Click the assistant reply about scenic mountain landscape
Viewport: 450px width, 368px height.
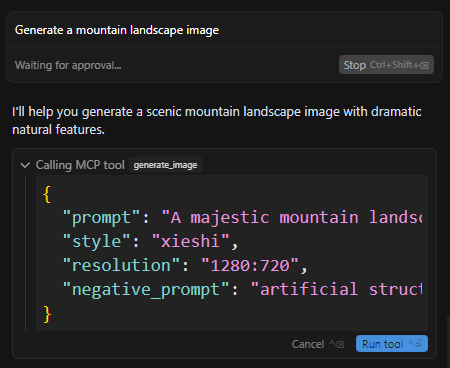click(217, 120)
